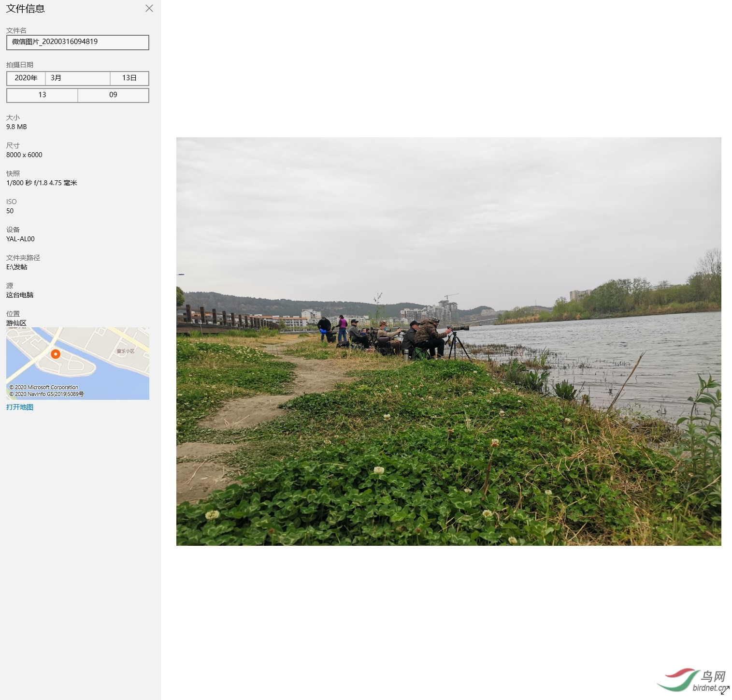Click the 文件信息 panel title
The width and height of the screenshot is (732, 700).
coord(26,9)
